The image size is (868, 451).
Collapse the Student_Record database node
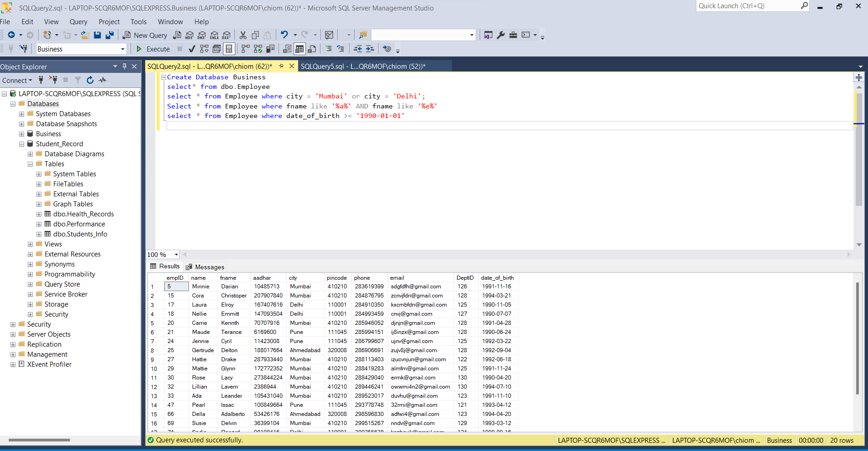click(x=21, y=143)
